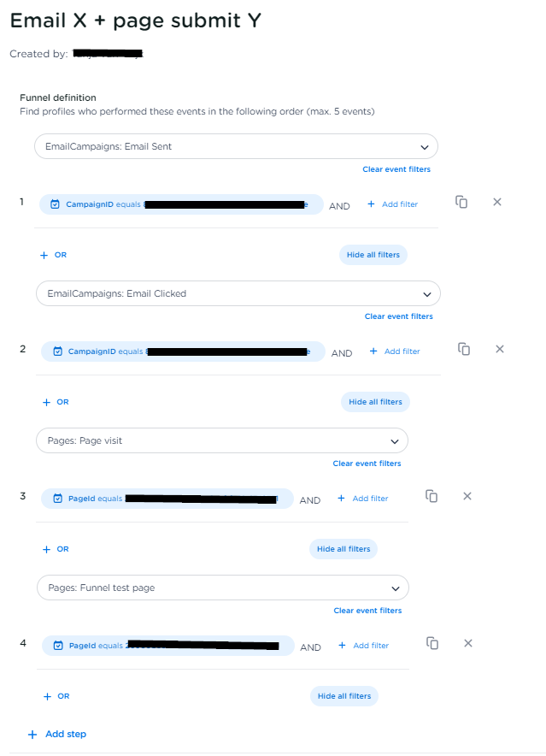Hide all filters for step 1
Screen dimensions: 546x756
click(373, 255)
